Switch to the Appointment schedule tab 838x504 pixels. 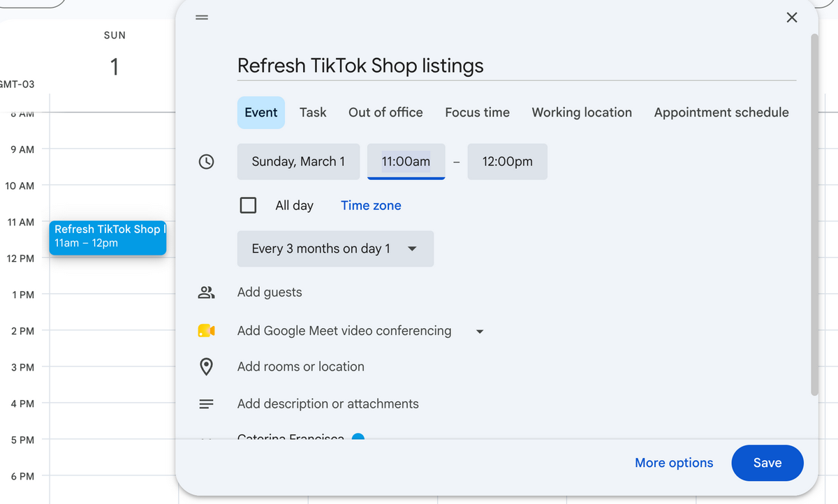[x=721, y=112]
